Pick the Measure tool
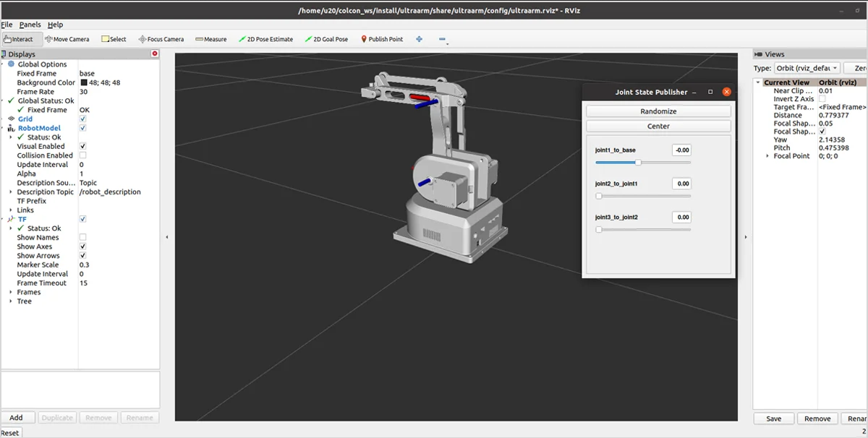Screen dimensions: 868x438 pyautogui.click(x=210, y=39)
